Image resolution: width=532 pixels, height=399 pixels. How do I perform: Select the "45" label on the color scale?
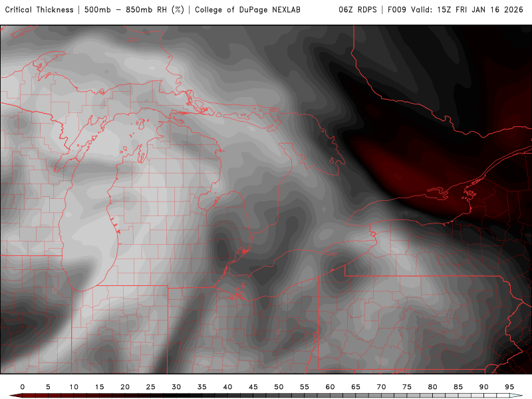tap(253, 387)
